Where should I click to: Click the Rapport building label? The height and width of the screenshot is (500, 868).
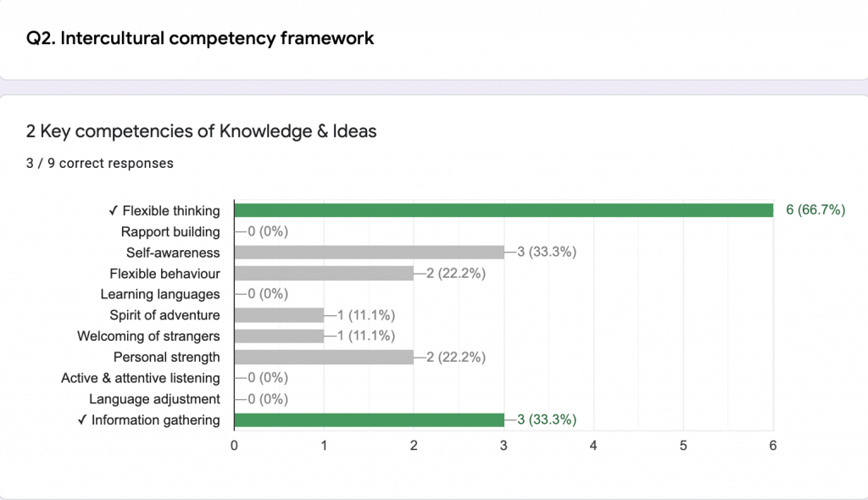tap(170, 231)
